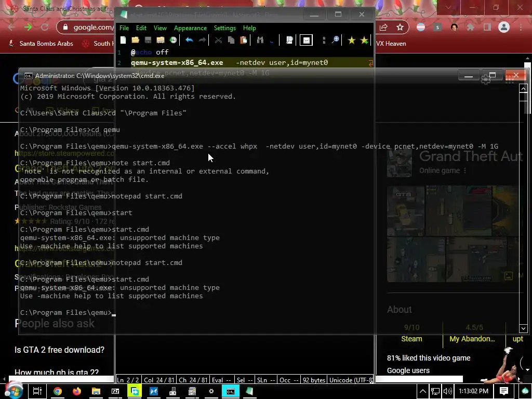Expand 'Is GTA 2 free download?' question
The width and height of the screenshot is (532, 399).
[59, 350]
